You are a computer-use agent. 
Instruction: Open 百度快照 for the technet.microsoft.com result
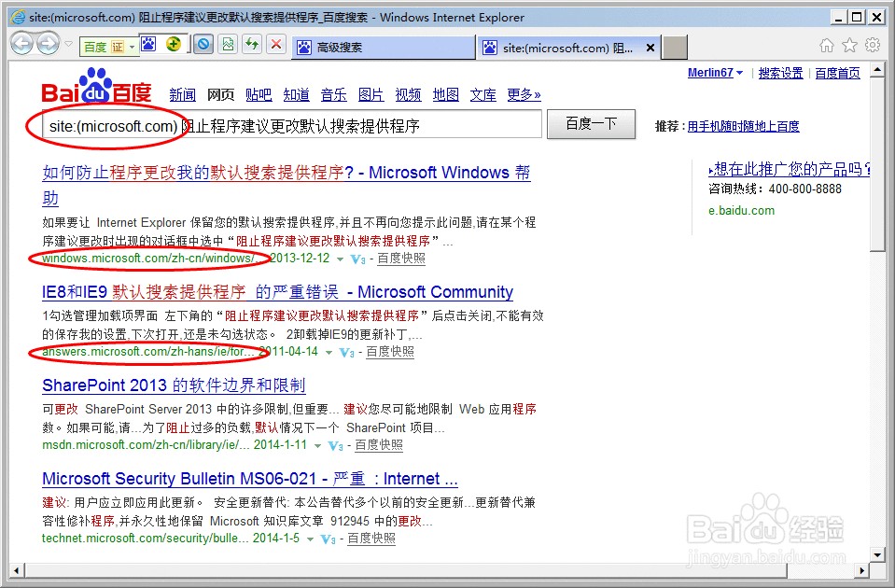(371, 539)
